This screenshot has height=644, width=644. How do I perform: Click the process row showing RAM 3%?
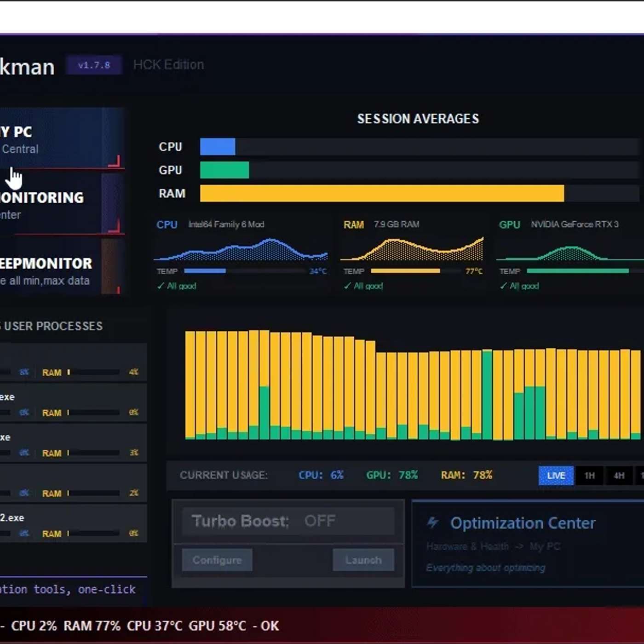click(x=73, y=443)
